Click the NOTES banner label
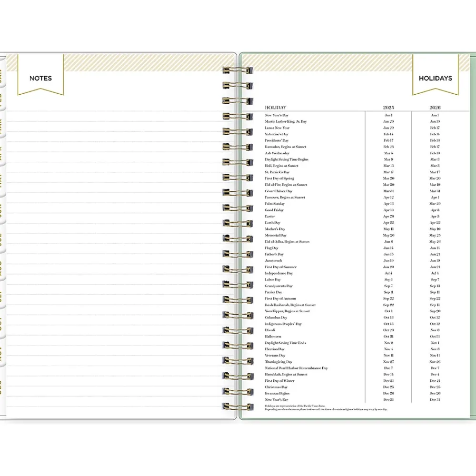The image size is (476, 476). [x=40, y=79]
